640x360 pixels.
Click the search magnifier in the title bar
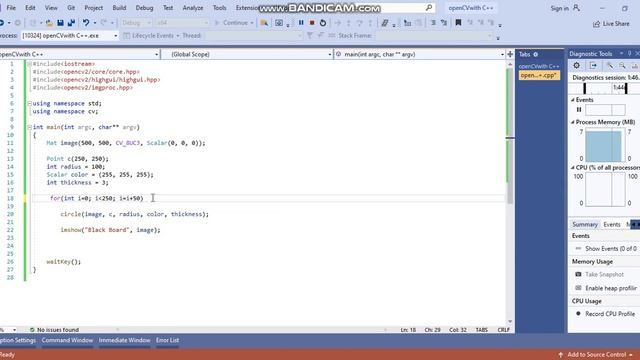point(429,8)
